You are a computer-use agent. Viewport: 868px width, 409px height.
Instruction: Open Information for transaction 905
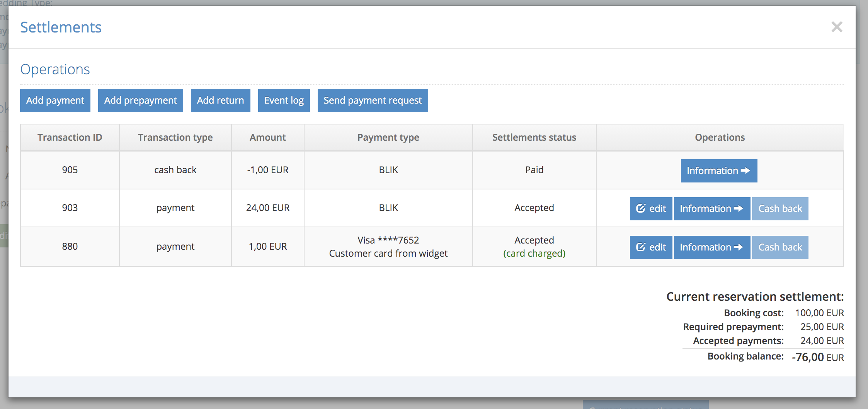click(x=718, y=171)
